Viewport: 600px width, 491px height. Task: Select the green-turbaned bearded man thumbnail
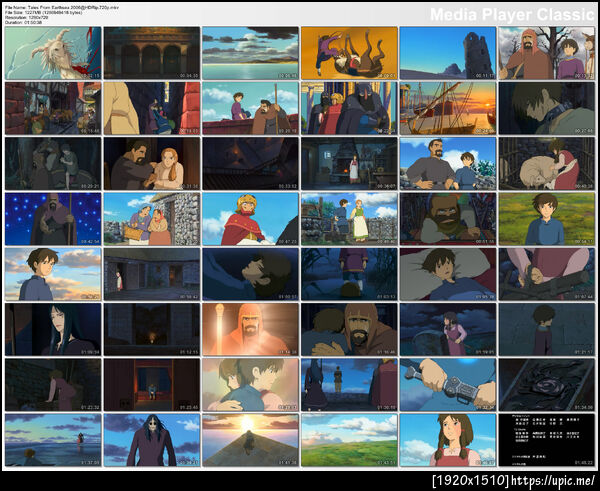[448, 219]
